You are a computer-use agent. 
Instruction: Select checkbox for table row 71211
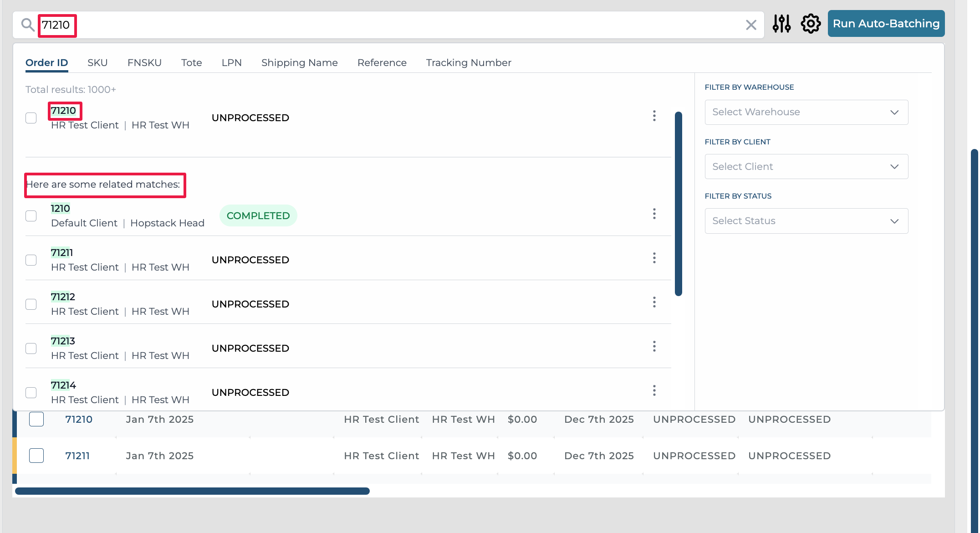coord(36,456)
